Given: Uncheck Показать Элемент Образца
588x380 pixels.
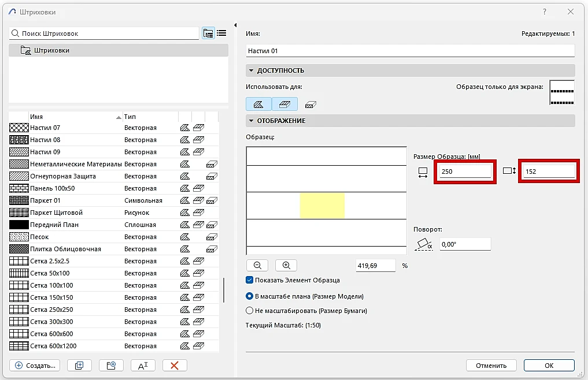Looking at the screenshot, I should coord(249,280).
